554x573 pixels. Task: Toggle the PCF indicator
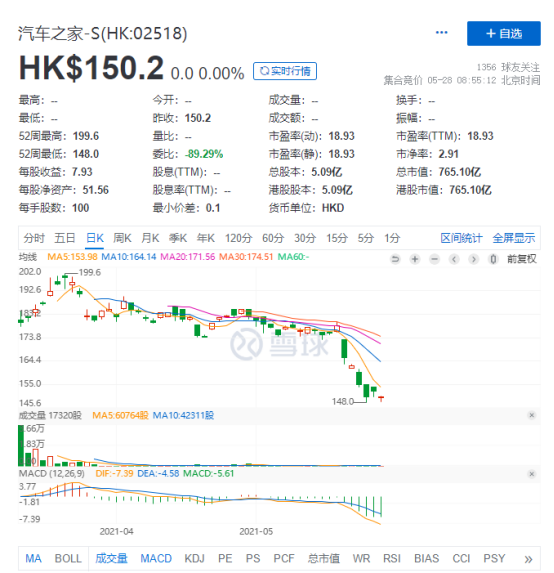pyautogui.click(x=284, y=558)
